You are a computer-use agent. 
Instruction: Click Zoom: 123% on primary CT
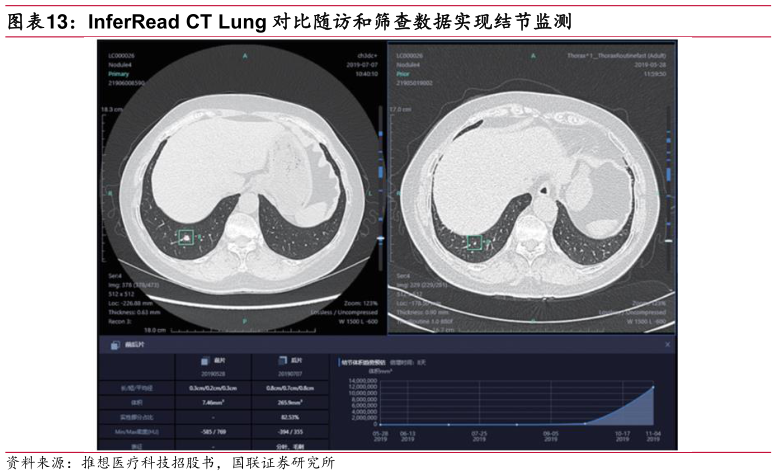[x=361, y=303]
